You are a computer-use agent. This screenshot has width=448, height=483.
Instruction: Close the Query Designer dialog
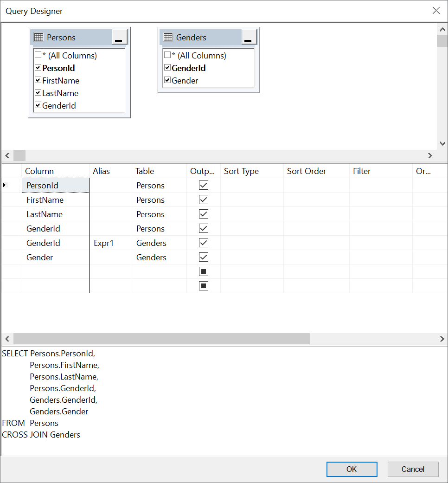pyautogui.click(x=435, y=11)
